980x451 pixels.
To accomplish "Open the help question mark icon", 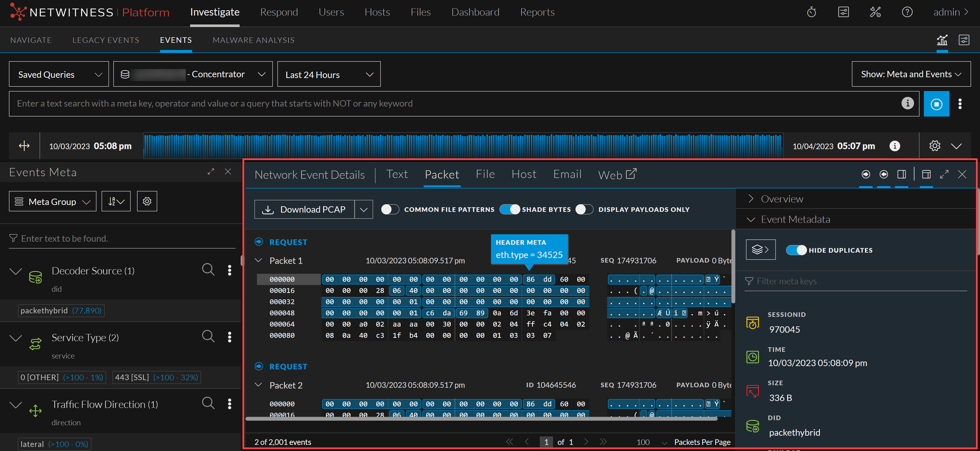I will pos(907,12).
